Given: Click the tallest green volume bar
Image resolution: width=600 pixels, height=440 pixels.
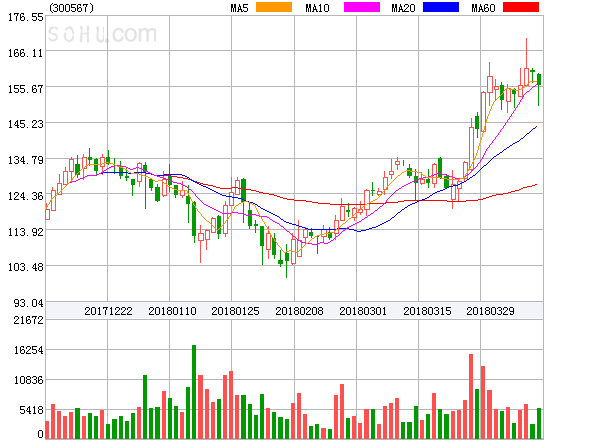Looking at the screenshot, I should click(x=194, y=392).
